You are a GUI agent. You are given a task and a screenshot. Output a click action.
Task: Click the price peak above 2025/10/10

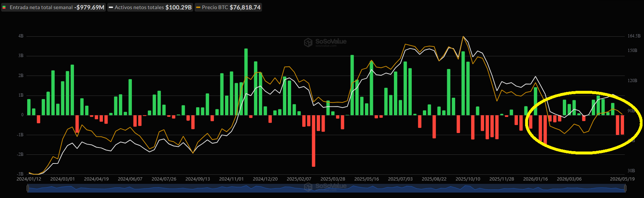pos(463,36)
